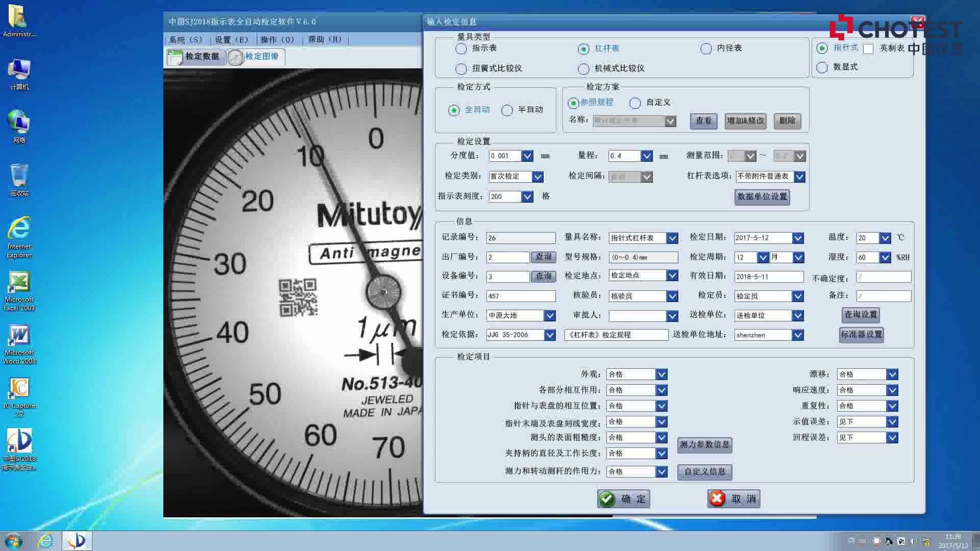The height and width of the screenshot is (551, 980).
Task: Open the 操作 (O) menu
Action: coord(277,40)
